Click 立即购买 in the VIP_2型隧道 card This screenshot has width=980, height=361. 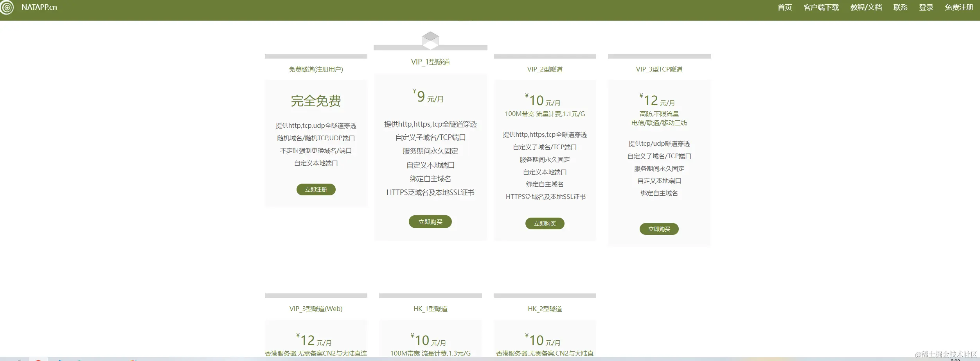tap(545, 223)
